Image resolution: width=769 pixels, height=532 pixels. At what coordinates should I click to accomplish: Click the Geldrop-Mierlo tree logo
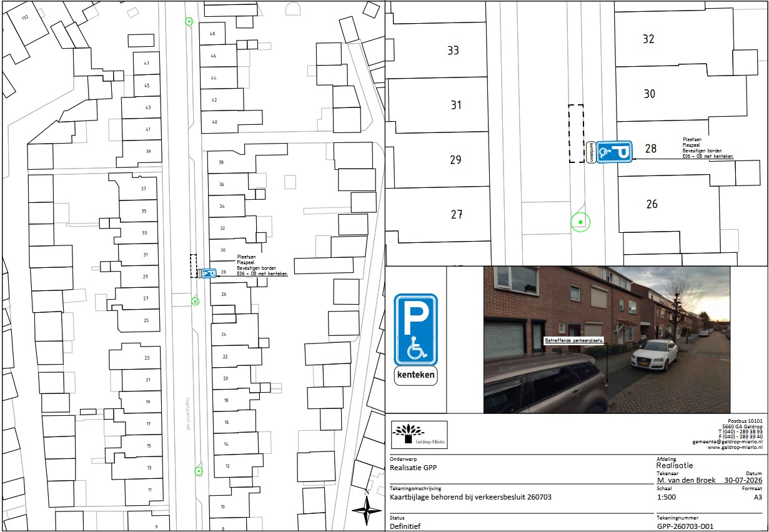pos(419,435)
